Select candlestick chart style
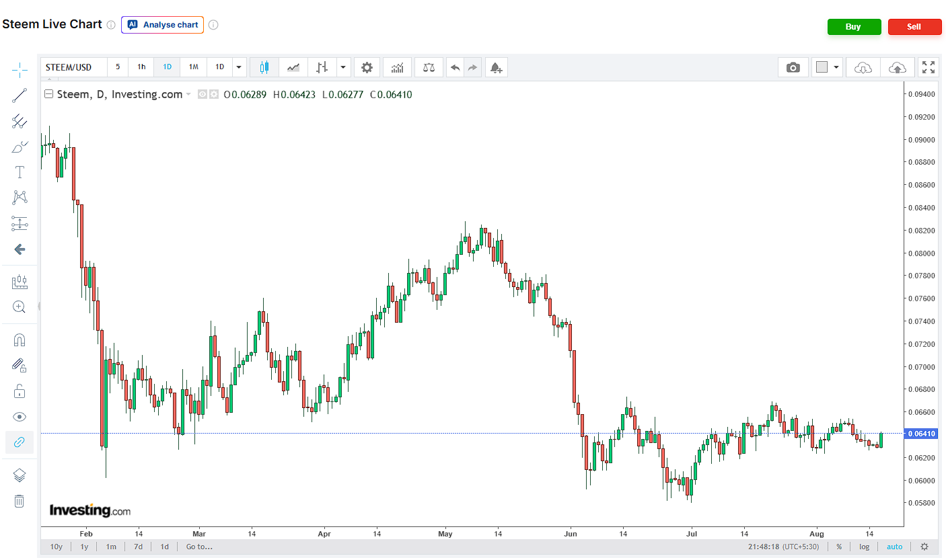This screenshot has width=946, height=560. 264,67
